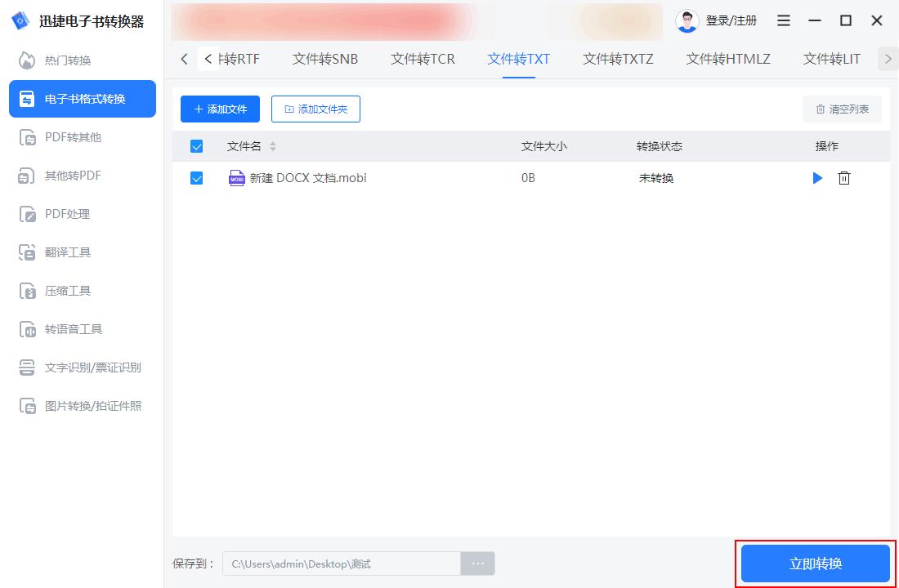Screen dimensions: 899x588
Task: Click the 立即转换 button
Action: pyautogui.click(x=815, y=563)
